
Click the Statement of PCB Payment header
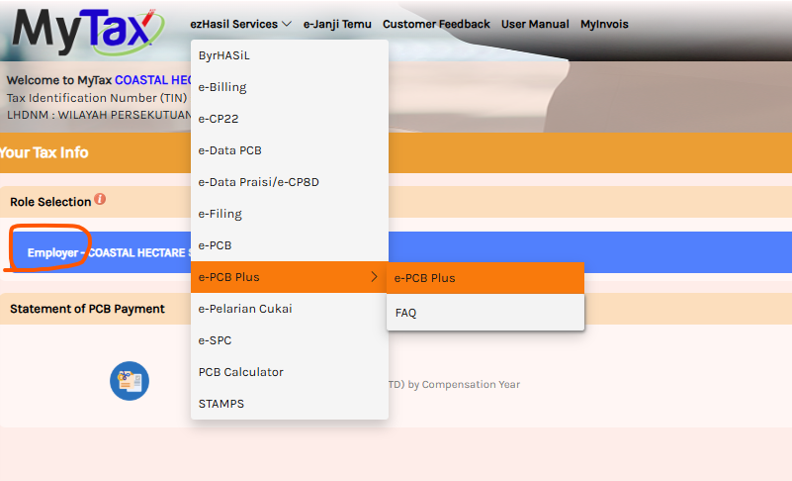[87, 309]
